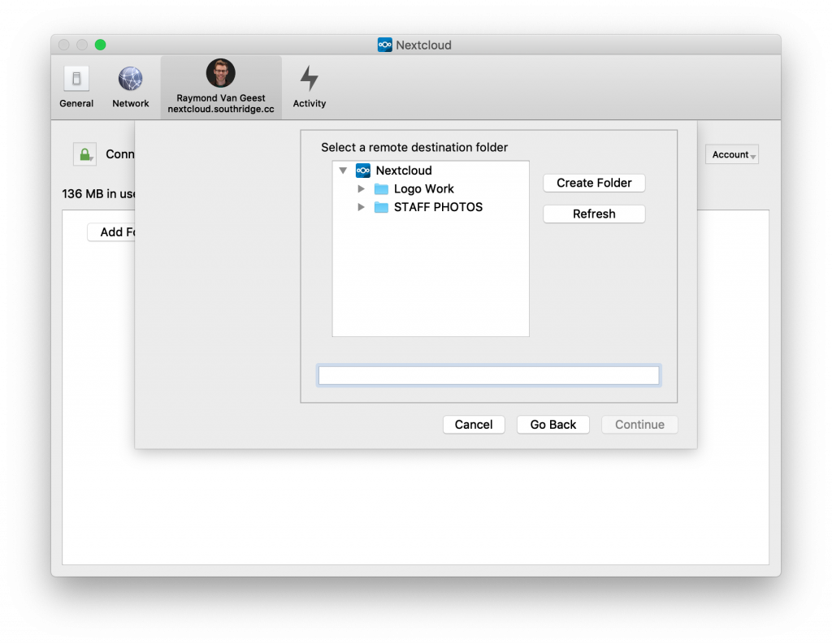Select the STAFF PHOTOS folder name
The image size is (832, 644).
coord(438,207)
